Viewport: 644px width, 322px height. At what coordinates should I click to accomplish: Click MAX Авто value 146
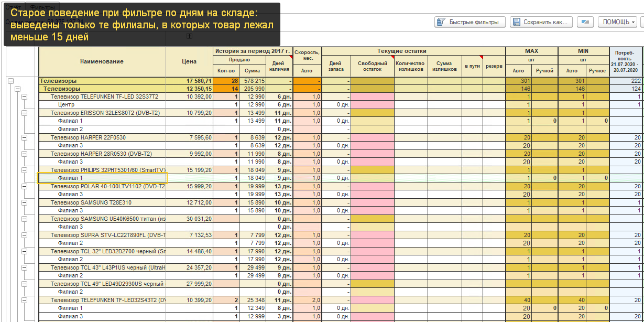[519, 89]
